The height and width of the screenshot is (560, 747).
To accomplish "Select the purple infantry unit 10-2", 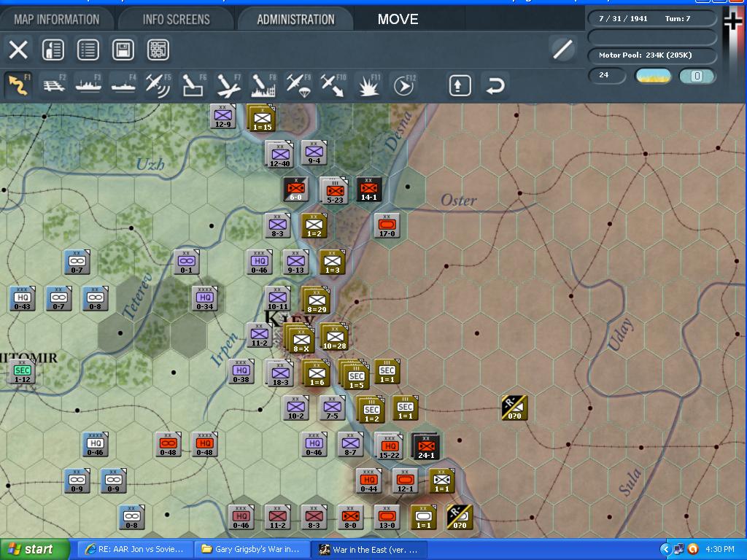I will pos(296,408).
